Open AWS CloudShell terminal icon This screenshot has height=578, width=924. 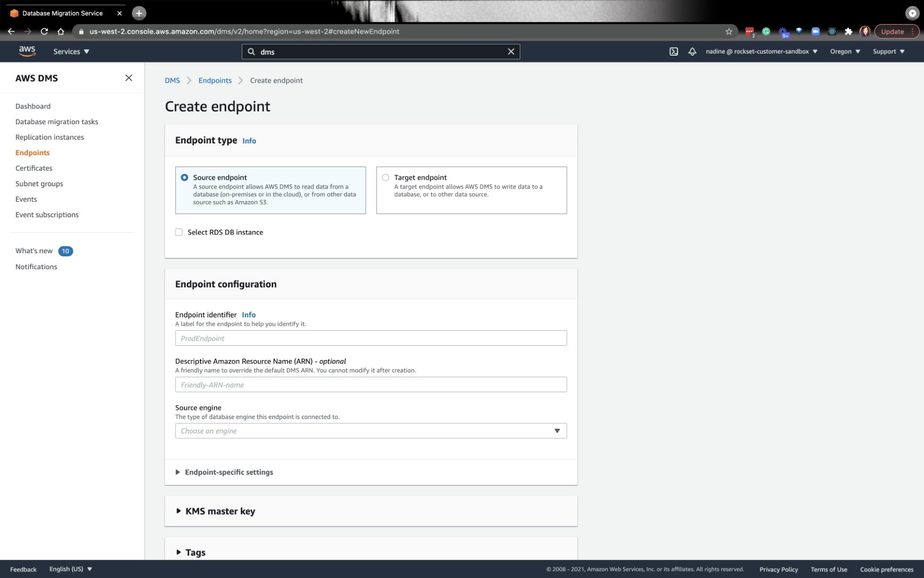674,51
